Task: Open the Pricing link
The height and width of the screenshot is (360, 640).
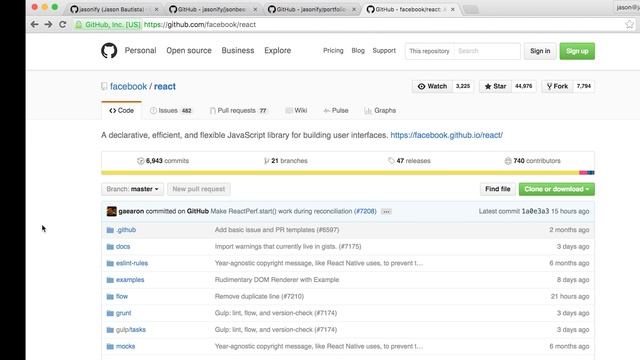Action: 333,51
